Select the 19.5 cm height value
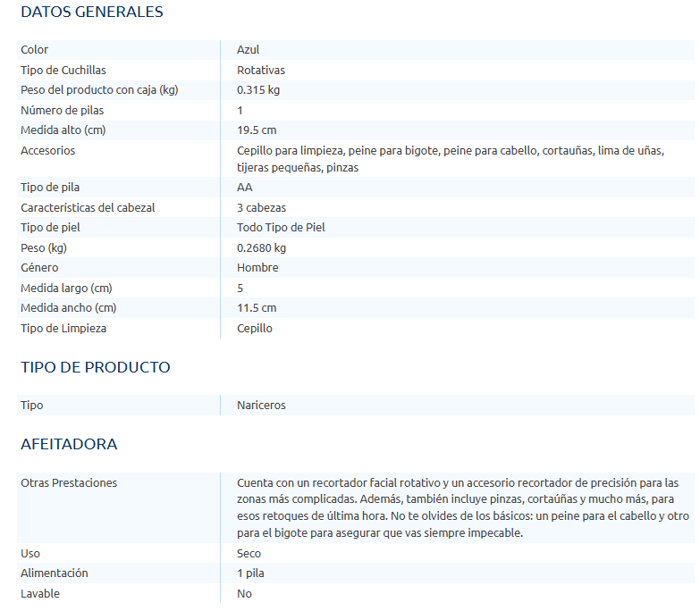Viewport: 700px width, 611px height. point(257,130)
